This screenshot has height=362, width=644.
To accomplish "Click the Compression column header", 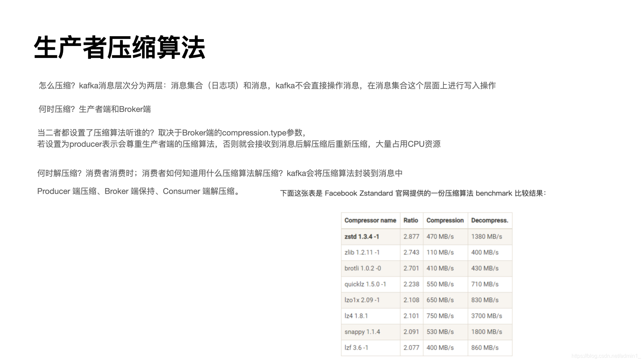I will [445, 221].
